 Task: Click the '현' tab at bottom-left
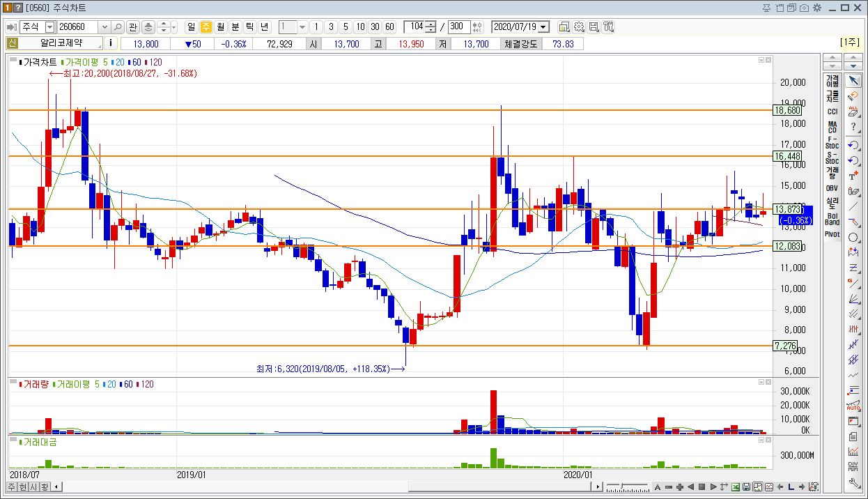pyautogui.click(x=23, y=486)
